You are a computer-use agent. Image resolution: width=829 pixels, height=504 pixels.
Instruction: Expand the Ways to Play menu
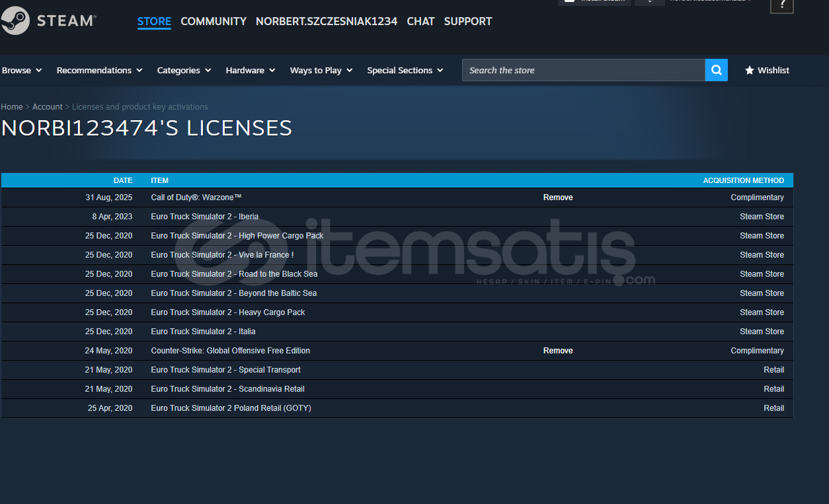321,70
